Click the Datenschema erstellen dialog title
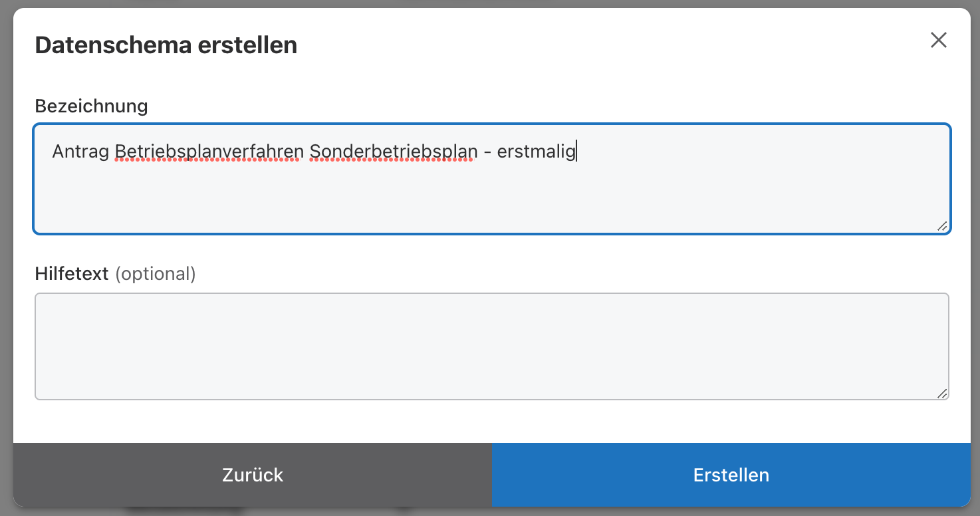980x516 pixels. pos(166,45)
